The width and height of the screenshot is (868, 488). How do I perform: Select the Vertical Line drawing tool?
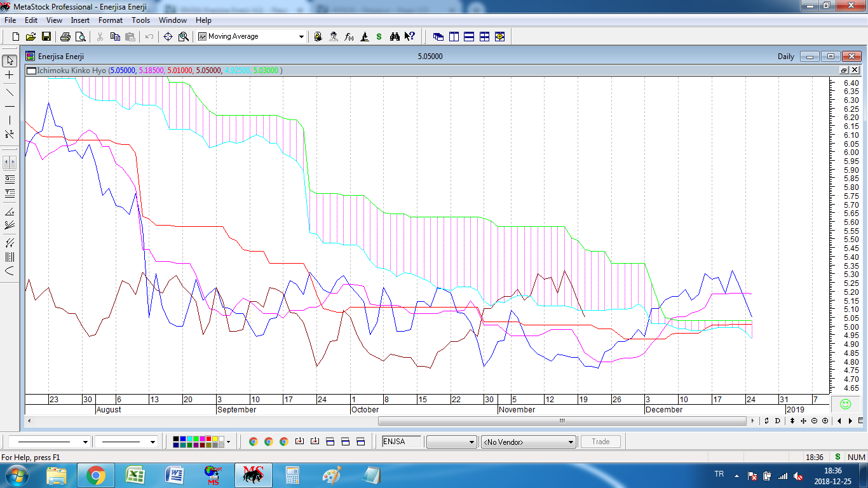10,120
